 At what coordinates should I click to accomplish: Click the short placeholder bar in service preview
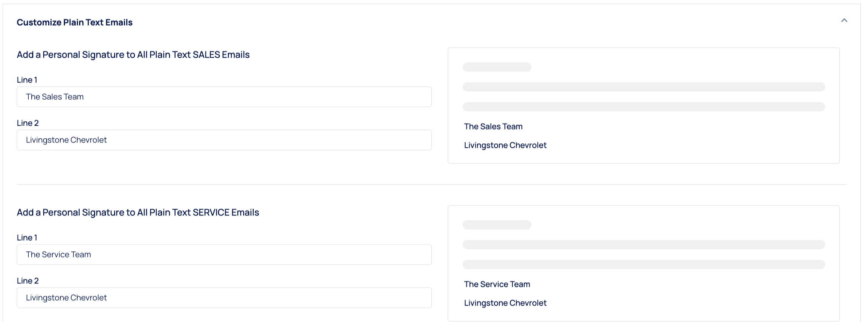tap(497, 225)
